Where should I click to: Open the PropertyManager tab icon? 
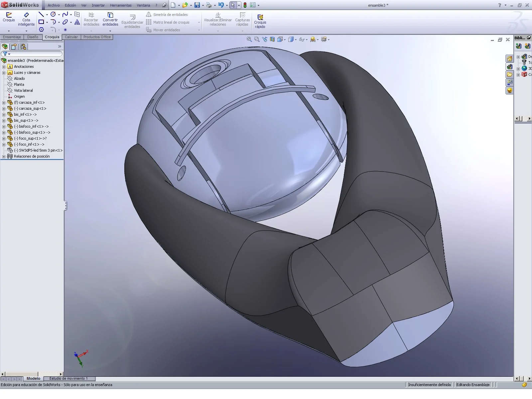point(14,47)
